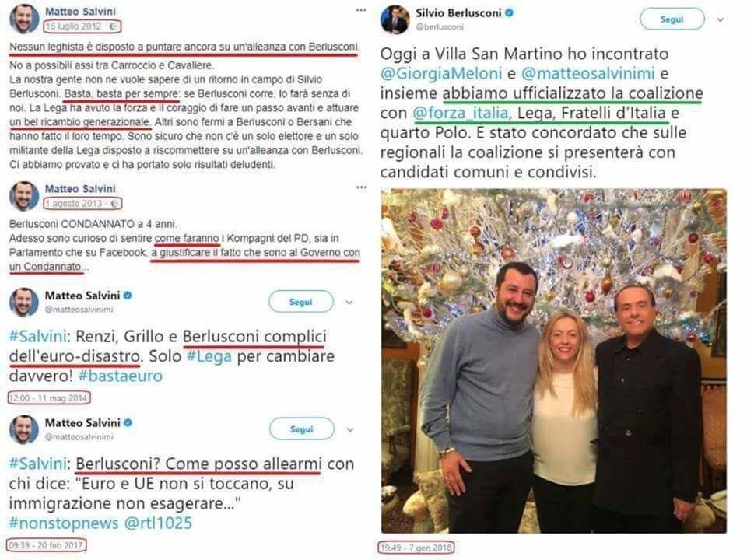Image resolution: width=747 pixels, height=560 pixels.
Task: Open Silvio Berlusconi's profile picture
Action: (x=395, y=19)
